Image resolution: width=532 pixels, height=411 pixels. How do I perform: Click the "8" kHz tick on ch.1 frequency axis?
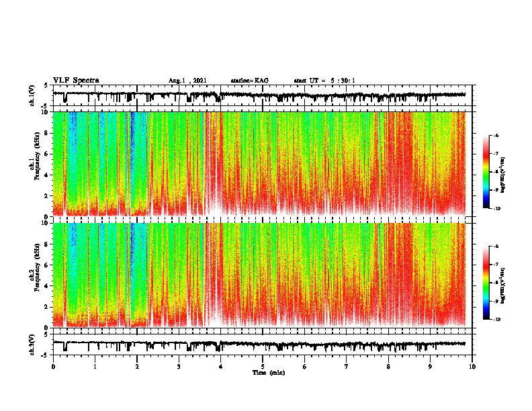point(47,133)
